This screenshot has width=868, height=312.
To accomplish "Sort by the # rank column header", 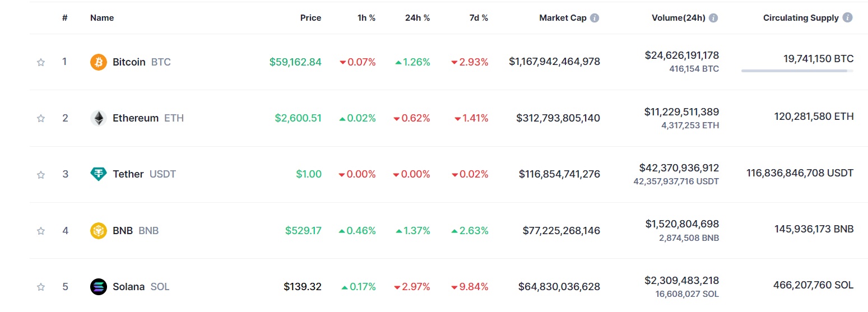I will tap(65, 18).
